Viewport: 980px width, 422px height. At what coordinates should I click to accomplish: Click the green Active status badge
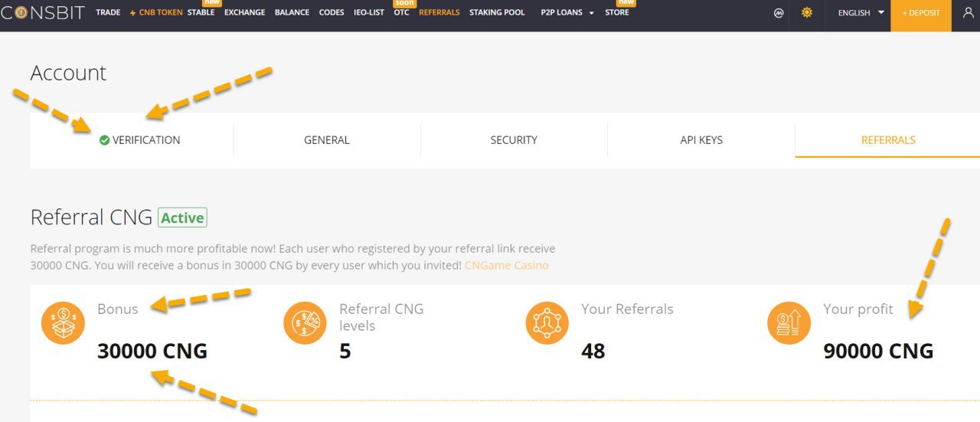(x=182, y=218)
